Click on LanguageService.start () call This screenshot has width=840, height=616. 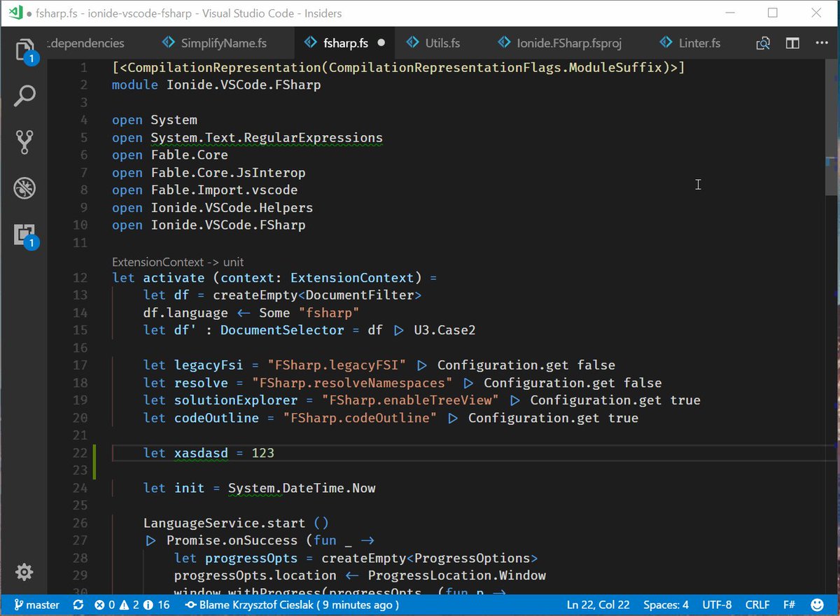click(x=236, y=523)
